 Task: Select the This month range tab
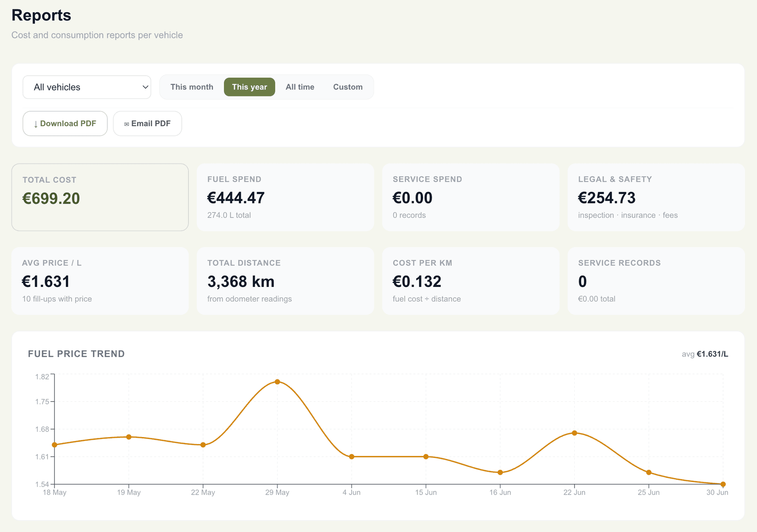(x=192, y=87)
